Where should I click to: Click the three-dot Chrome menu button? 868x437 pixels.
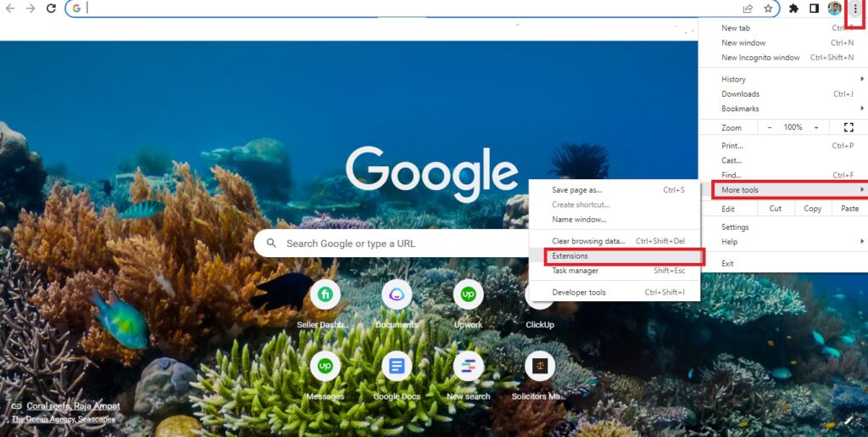tap(855, 8)
